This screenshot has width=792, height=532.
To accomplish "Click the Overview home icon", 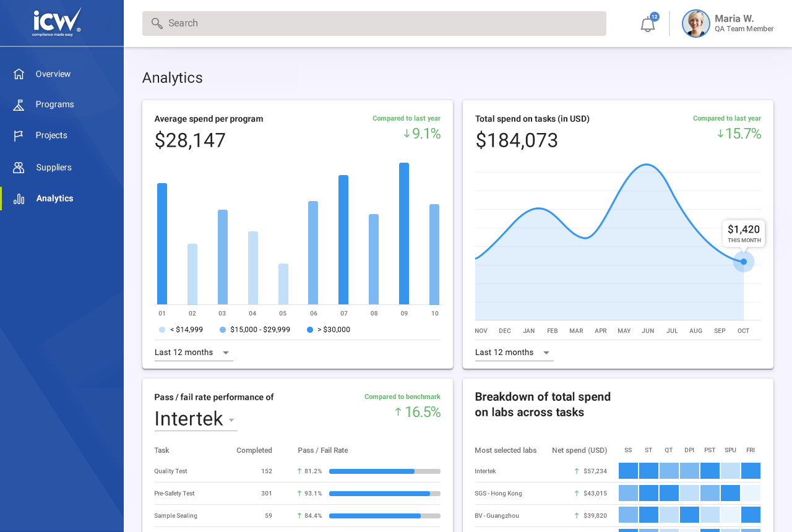I will [19, 74].
